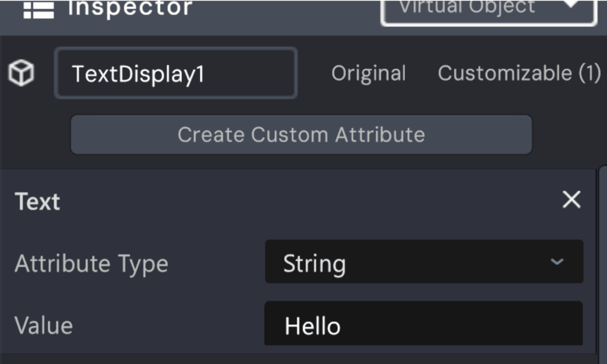Select the Text attribute header title
The image size is (607, 364).
[x=37, y=202]
